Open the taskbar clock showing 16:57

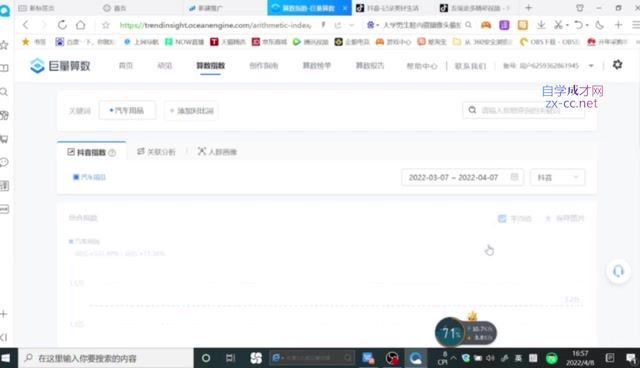580,358
